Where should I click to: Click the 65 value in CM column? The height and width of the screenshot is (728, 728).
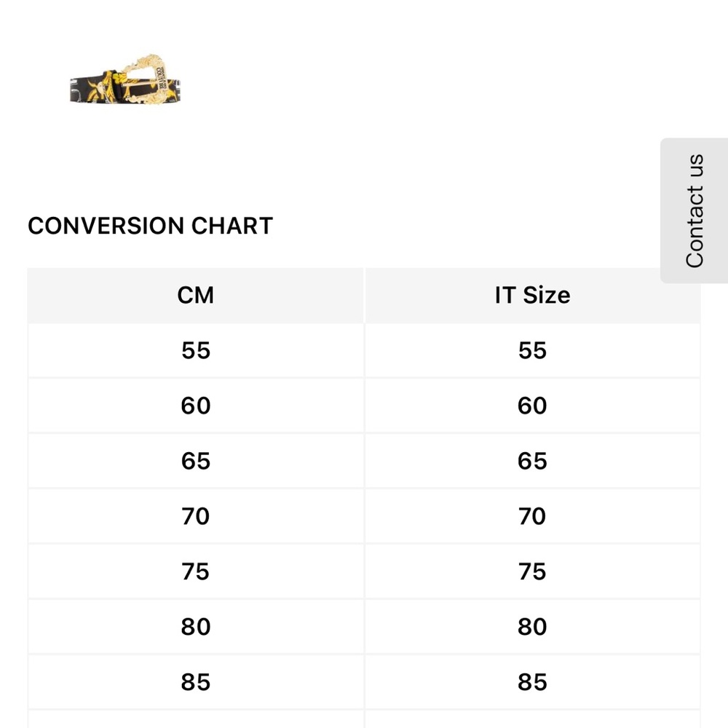(x=195, y=461)
